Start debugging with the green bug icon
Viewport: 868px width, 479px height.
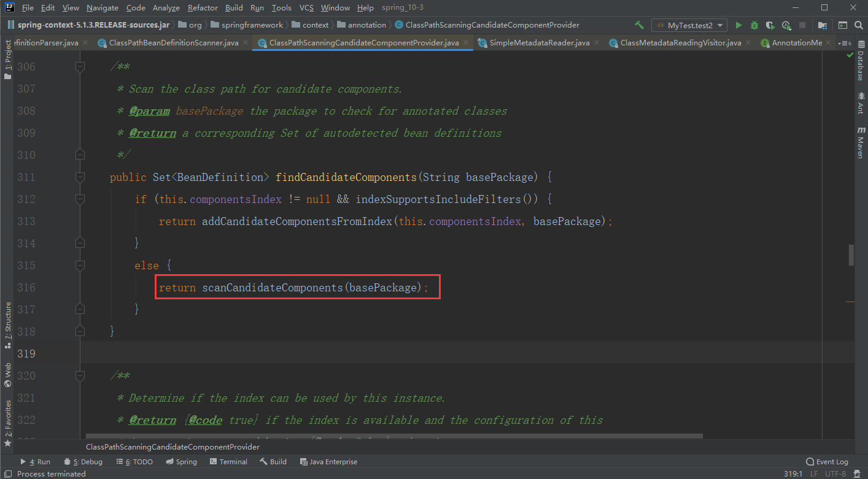[x=754, y=25]
